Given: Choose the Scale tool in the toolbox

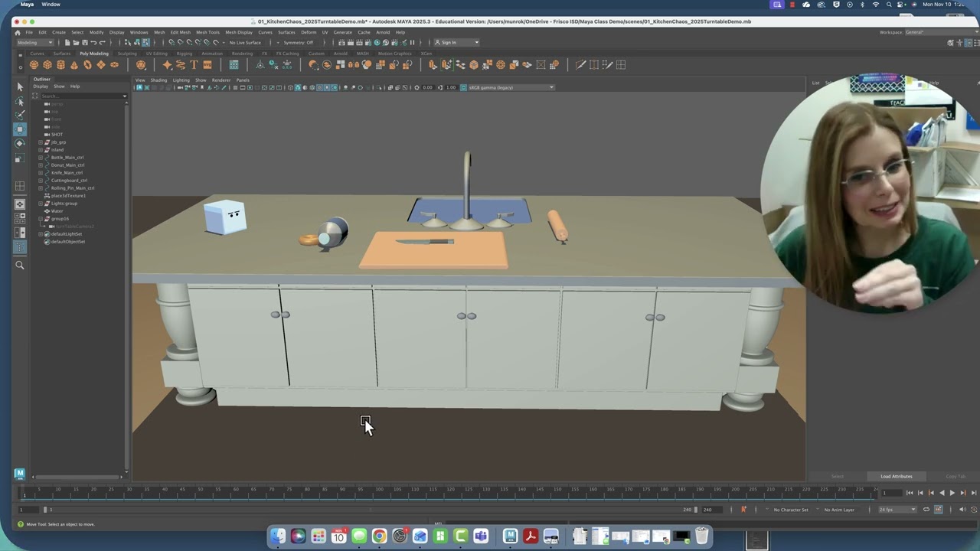Looking at the screenshot, I should [20, 158].
